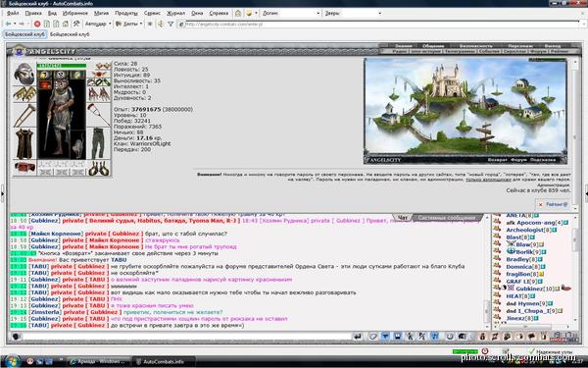Click the music note chat icon
Image resolution: width=588 pixels, height=368 pixels.
(x=434, y=337)
